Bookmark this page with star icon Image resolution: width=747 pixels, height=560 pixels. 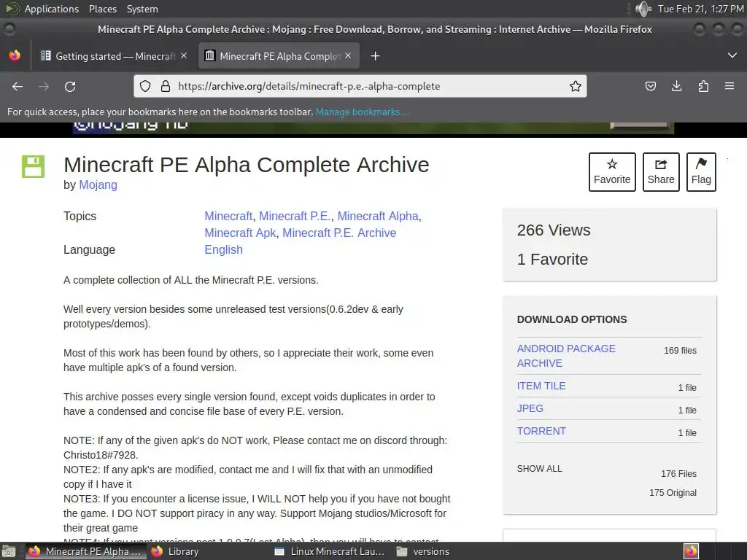point(576,86)
